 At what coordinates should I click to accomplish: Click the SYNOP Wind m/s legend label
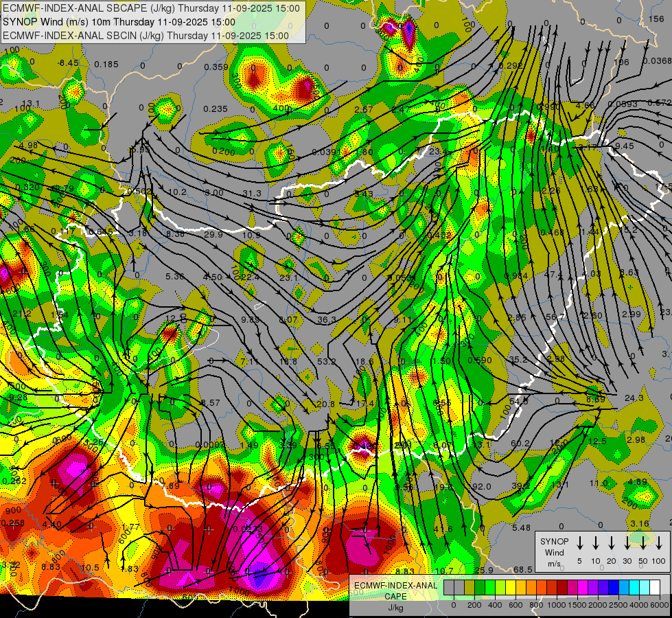(554, 552)
